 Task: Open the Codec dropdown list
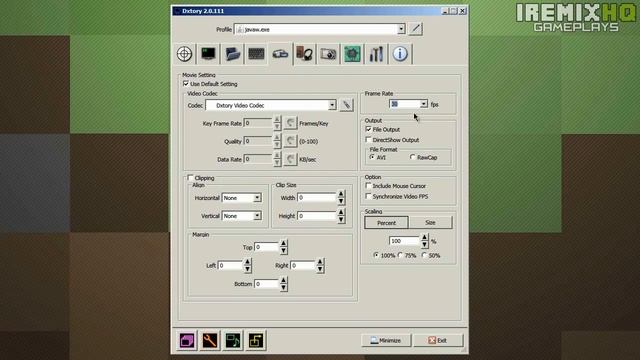click(x=332, y=105)
